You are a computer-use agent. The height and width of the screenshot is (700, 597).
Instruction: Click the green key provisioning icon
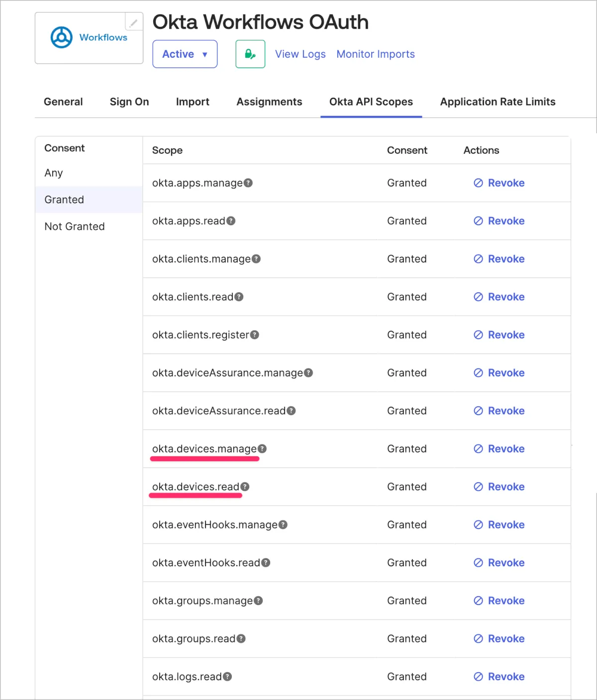click(250, 54)
